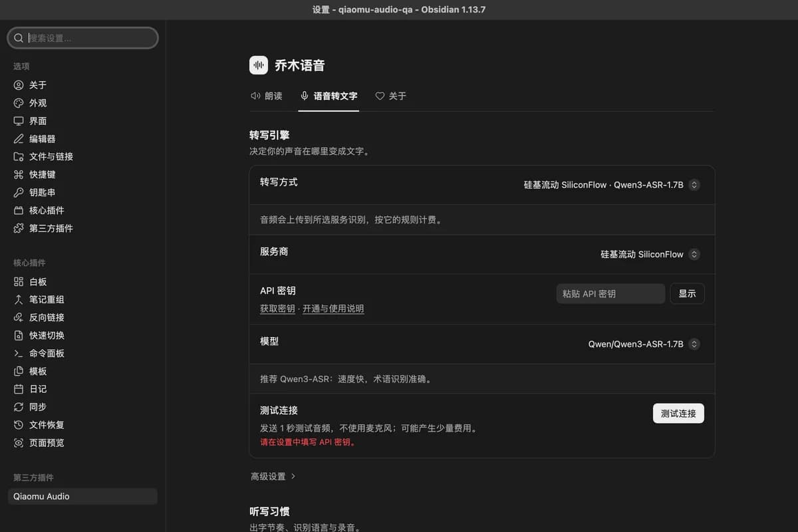Switch to the 语音转文字 tab

[x=329, y=96]
